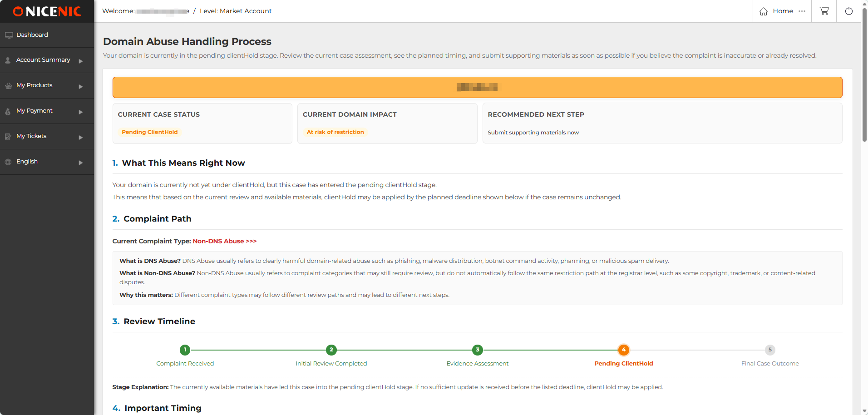Open the Non-DNS Abuse complaint link
Image resolution: width=868 pixels, height=415 pixels.
224,241
